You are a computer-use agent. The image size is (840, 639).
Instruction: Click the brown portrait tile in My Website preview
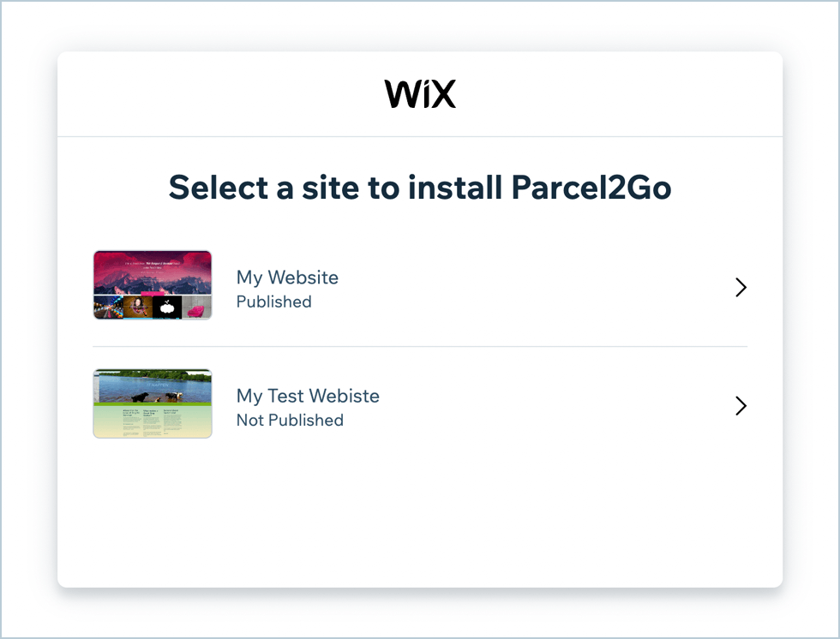[x=137, y=308]
